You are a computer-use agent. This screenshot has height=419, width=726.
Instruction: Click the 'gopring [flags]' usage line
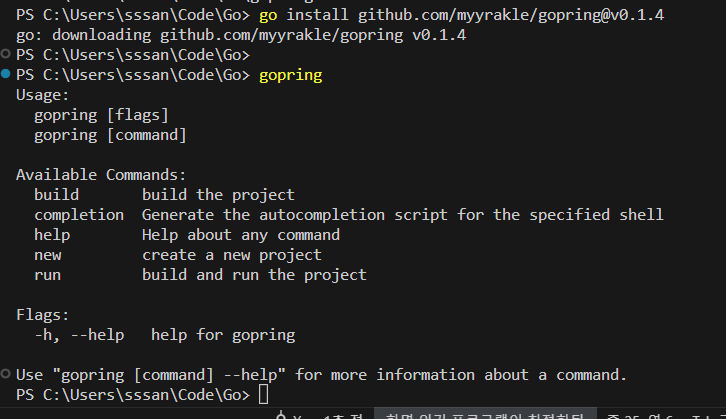101,115
